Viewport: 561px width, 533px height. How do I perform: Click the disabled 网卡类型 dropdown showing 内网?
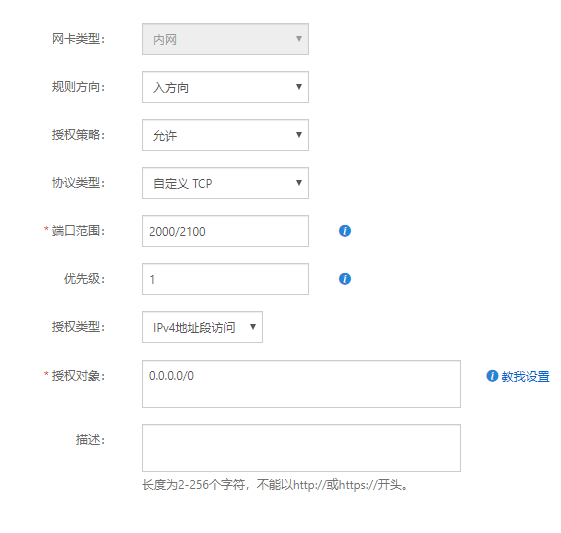[225, 39]
